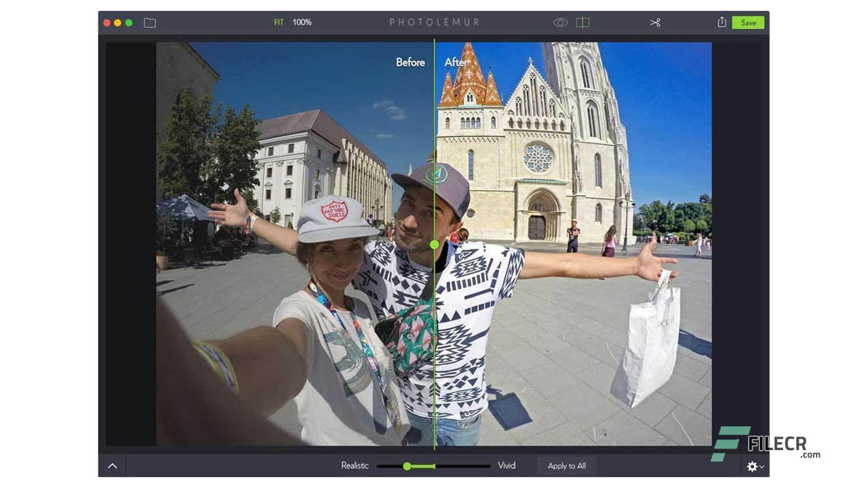Open the share/export icon near Save
The image size is (868, 488).
[721, 22]
